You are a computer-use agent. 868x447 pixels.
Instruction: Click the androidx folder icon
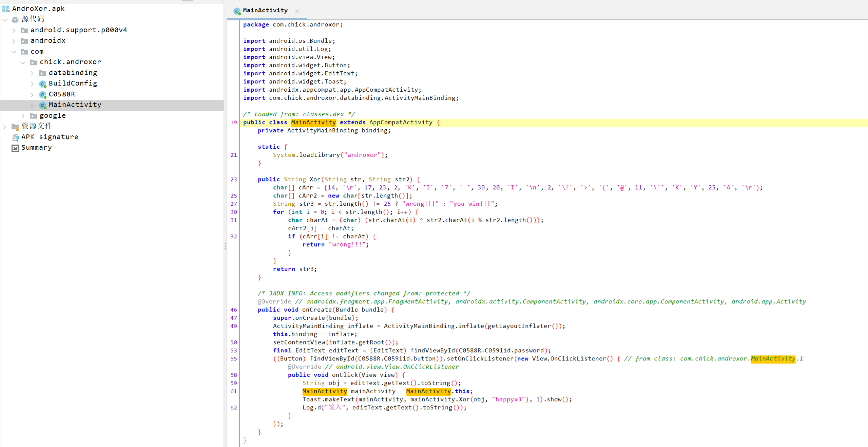click(x=24, y=41)
